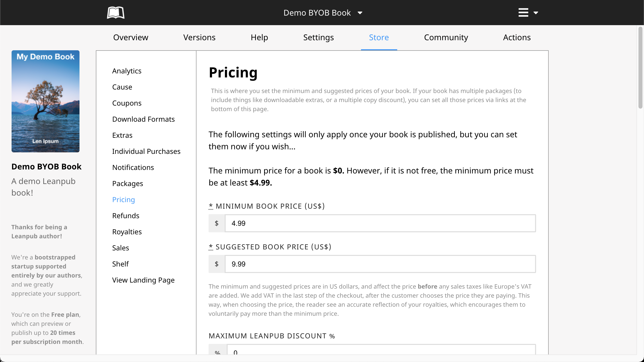Click the Minimum Book Price field

[x=380, y=223]
